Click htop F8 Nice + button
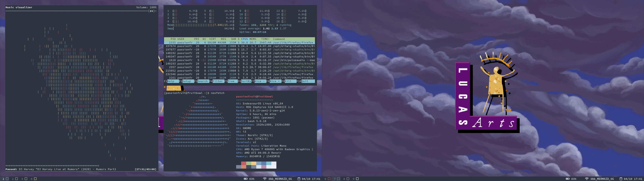This screenshot has width=644, height=181. [274, 81]
